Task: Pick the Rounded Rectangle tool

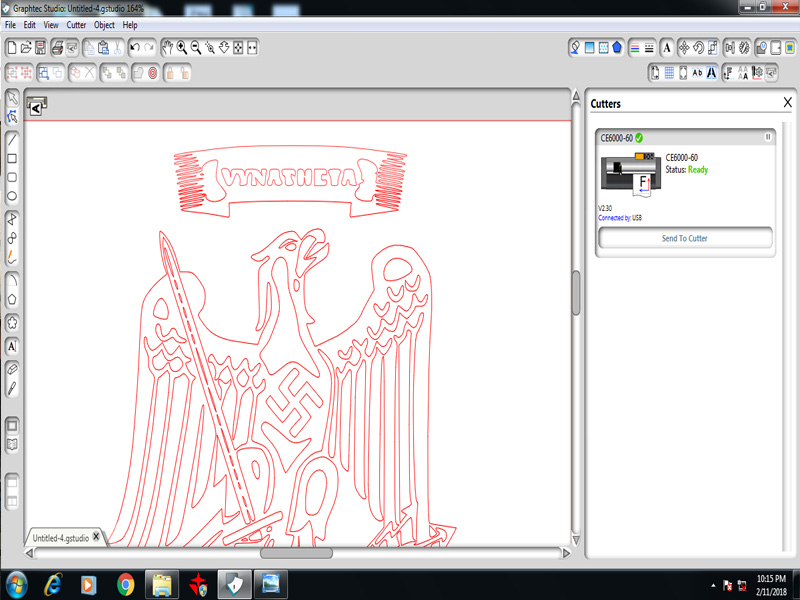Action: click(12, 178)
